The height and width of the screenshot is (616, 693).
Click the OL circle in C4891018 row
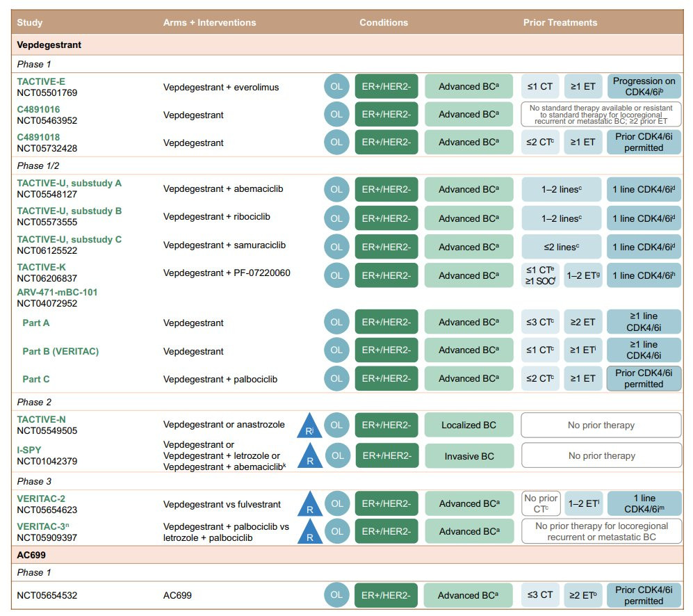click(336, 143)
